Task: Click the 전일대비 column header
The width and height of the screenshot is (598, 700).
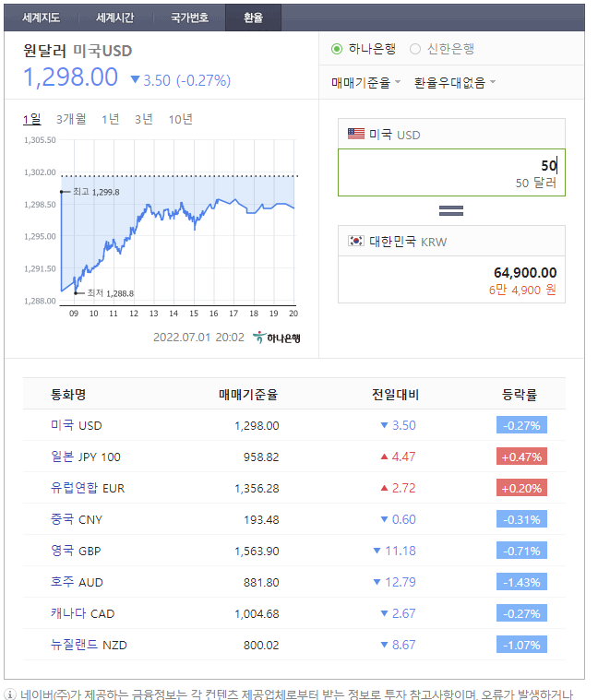Action: click(x=396, y=394)
